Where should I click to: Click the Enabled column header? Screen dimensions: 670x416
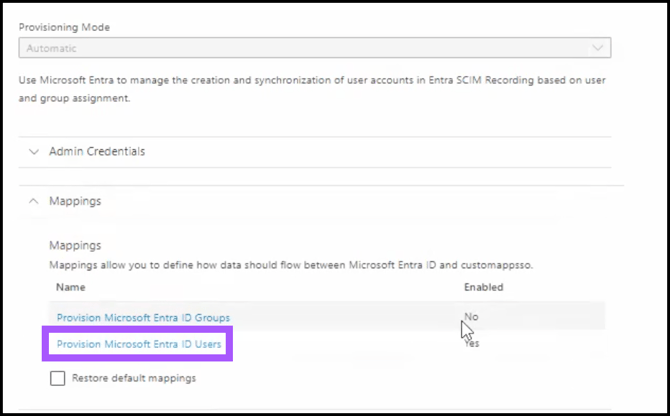[483, 287]
